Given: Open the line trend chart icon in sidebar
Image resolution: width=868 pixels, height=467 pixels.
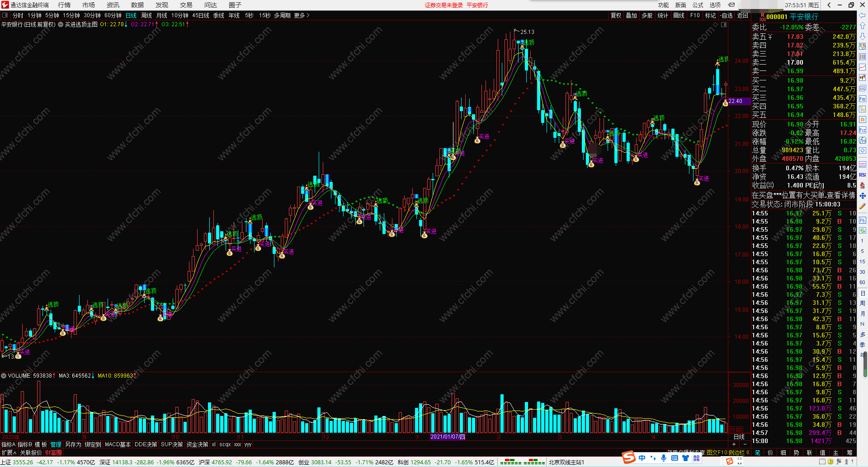Looking at the screenshot, I should click(x=863, y=67).
